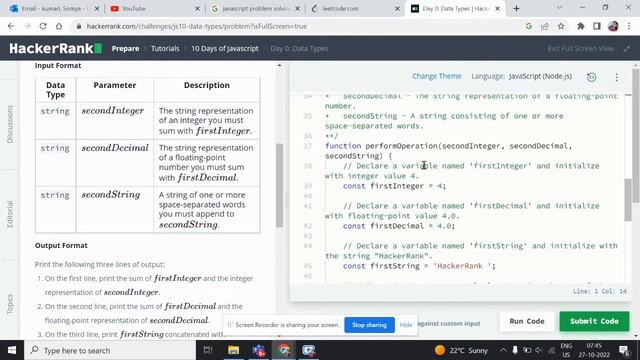Open File Explorer from taskbar
The width and height of the screenshot is (640, 360).
click(233, 350)
